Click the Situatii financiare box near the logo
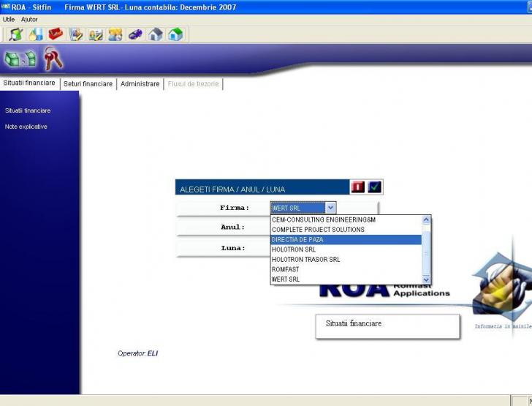The height and width of the screenshot is (406, 532). click(387, 326)
